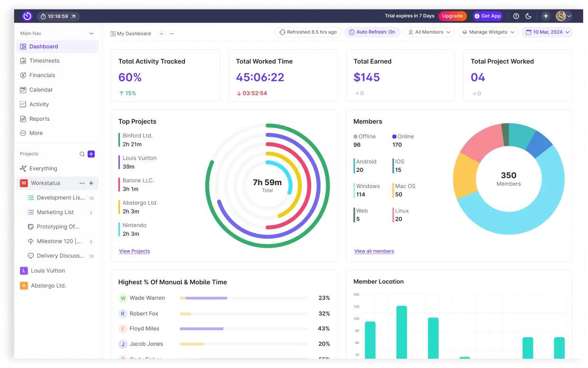Collapse the Main Nav section

click(92, 34)
